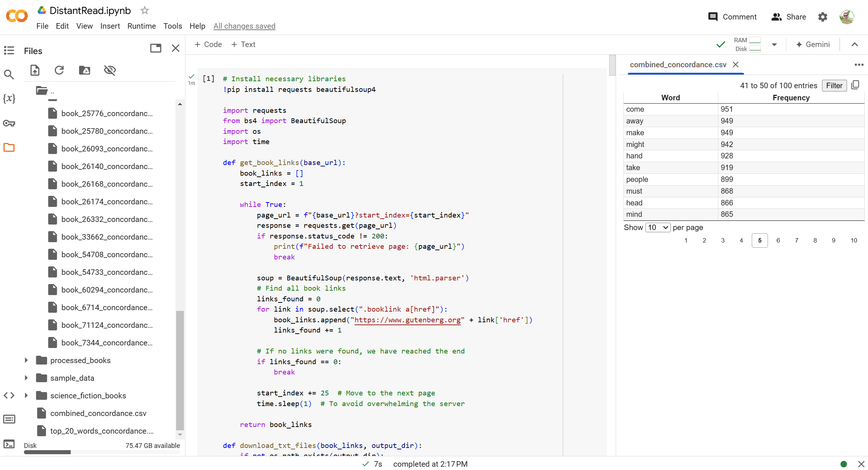Click the green connection status dot
Viewport: 868px width, 470px height.
pos(844,464)
